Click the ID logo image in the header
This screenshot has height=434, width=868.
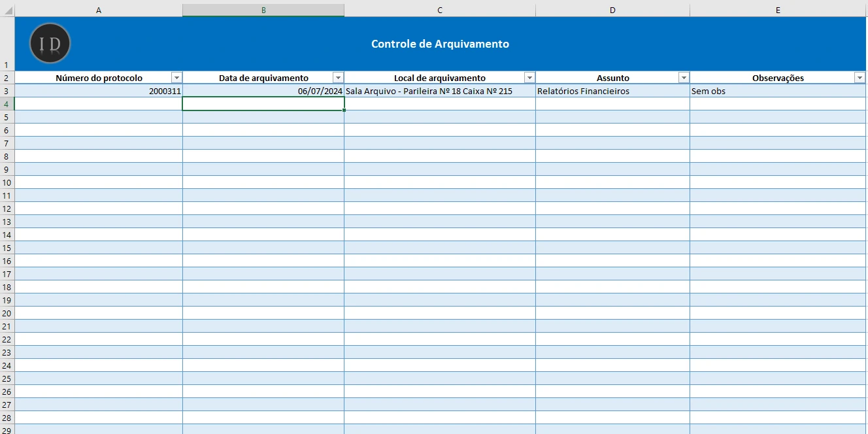(50, 44)
